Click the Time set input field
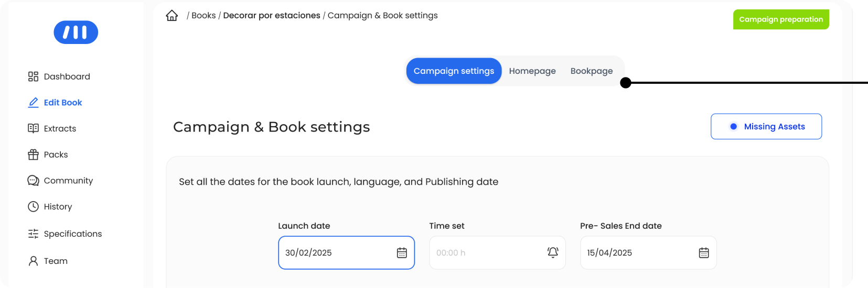 [497, 253]
